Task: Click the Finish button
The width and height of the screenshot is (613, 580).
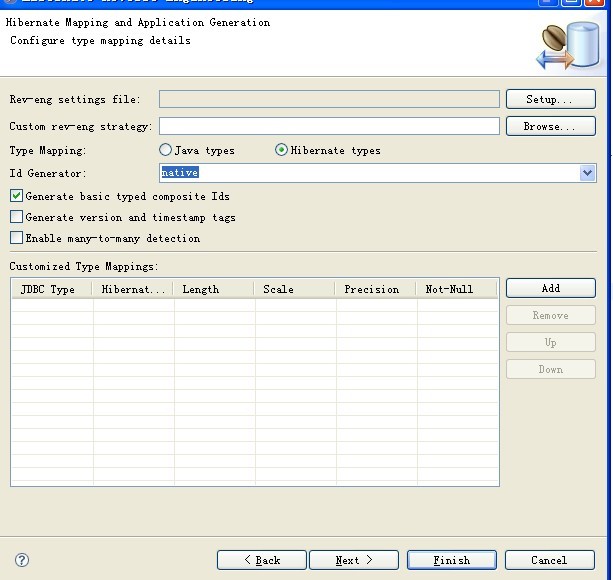Action: point(452,560)
